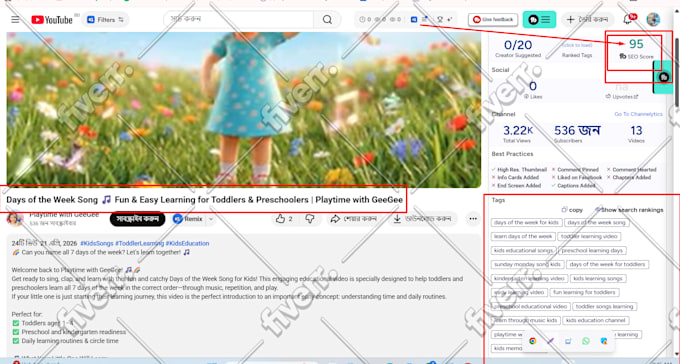Dislike the video with thumbs down

(309, 219)
